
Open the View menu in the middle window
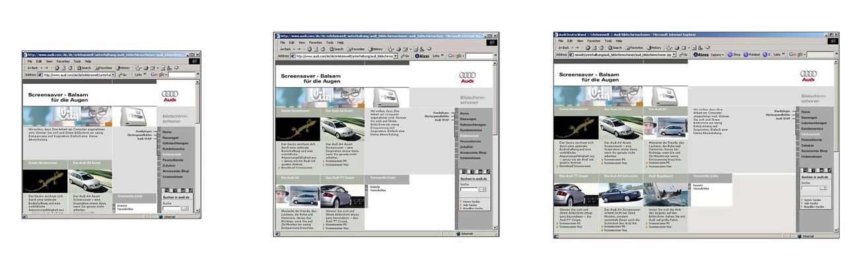pos(301,42)
